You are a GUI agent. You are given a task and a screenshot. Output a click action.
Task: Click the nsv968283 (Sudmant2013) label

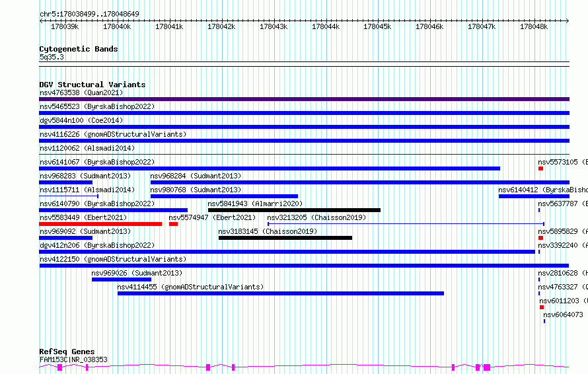pyautogui.click(x=85, y=176)
